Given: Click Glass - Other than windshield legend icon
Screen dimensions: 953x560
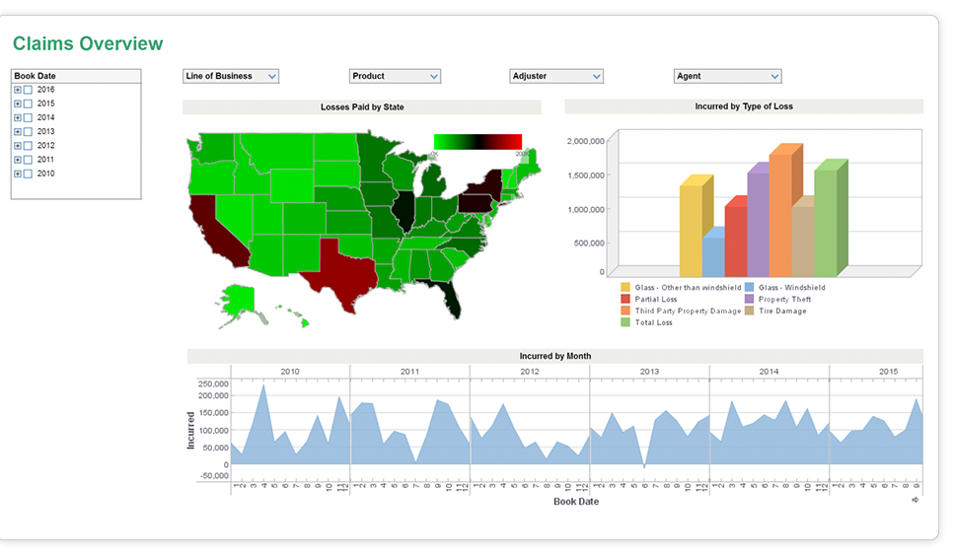Looking at the screenshot, I should (x=625, y=287).
